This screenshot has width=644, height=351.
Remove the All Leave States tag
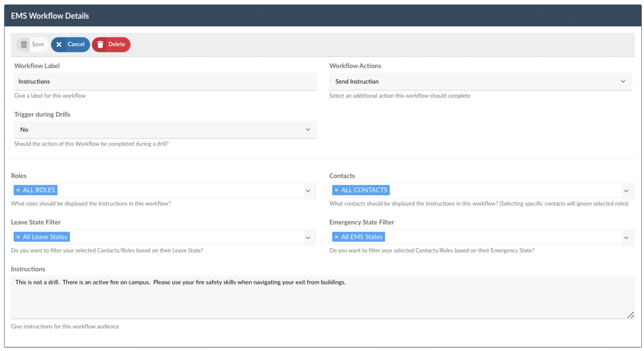pyautogui.click(x=18, y=237)
